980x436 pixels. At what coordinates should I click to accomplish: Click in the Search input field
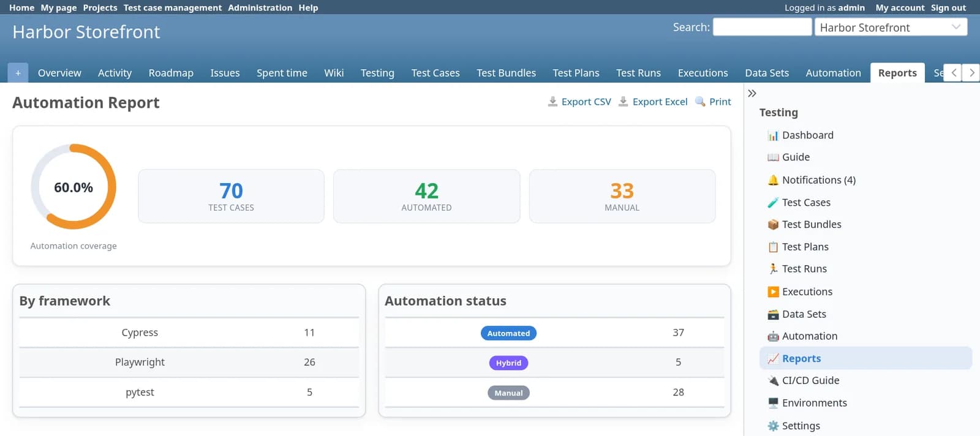point(762,27)
